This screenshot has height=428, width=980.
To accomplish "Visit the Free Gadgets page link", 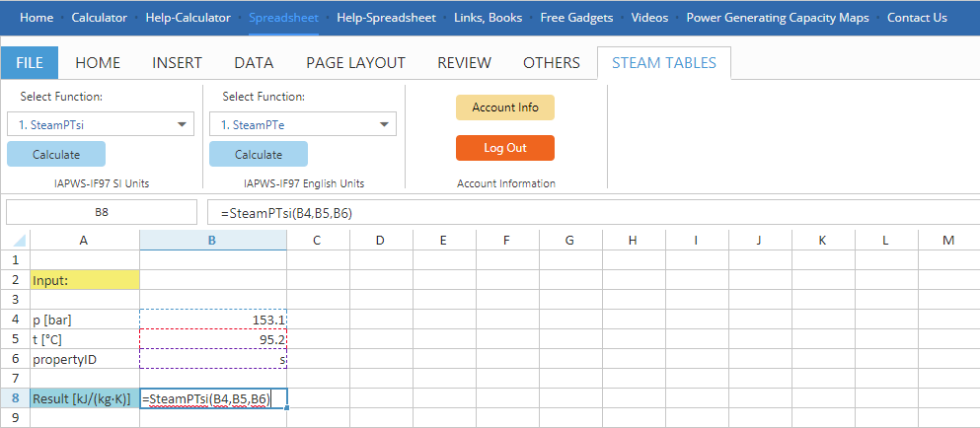I will [575, 18].
